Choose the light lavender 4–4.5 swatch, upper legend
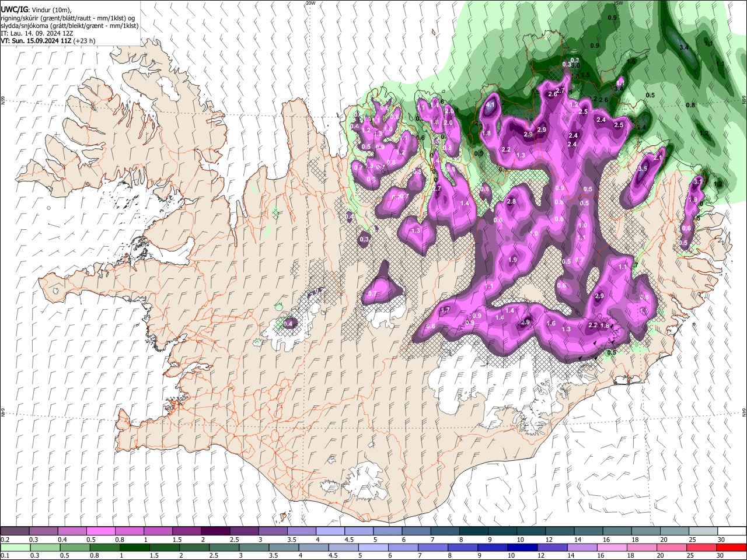 click(330, 531)
